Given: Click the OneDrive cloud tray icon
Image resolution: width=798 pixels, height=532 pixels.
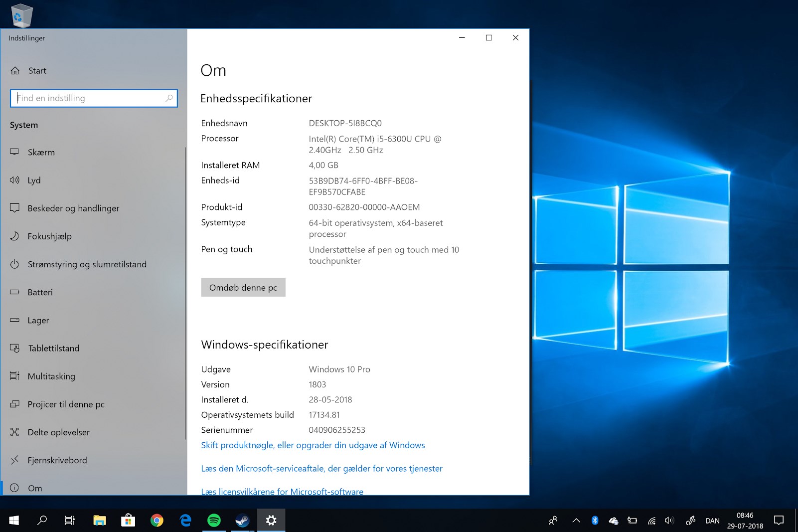Looking at the screenshot, I should (614, 521).
